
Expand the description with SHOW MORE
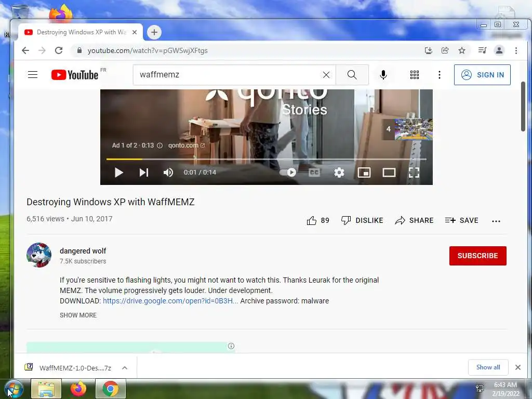pyautogui.click(x=78, y=315)
